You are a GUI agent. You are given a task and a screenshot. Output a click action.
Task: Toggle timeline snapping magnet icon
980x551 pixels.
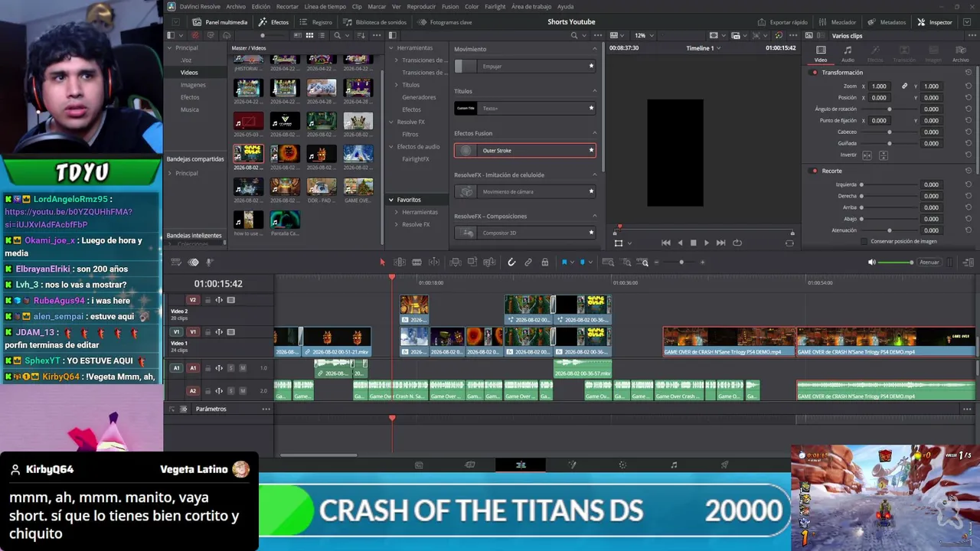(511, 262)
